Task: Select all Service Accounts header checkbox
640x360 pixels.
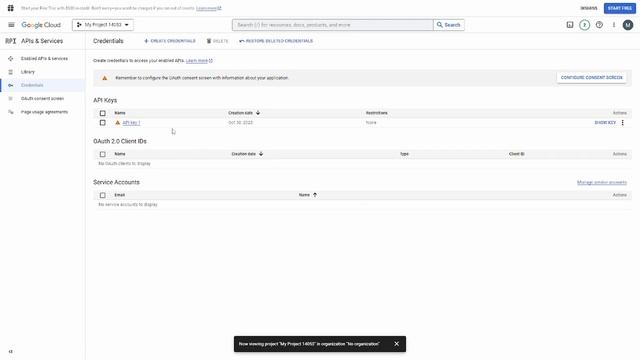Action: (102, 195)
